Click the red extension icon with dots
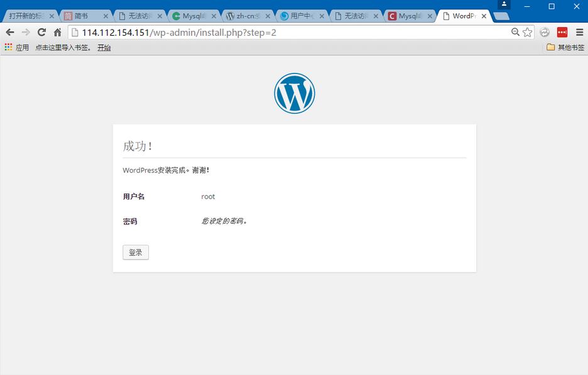 click(562, 32)
